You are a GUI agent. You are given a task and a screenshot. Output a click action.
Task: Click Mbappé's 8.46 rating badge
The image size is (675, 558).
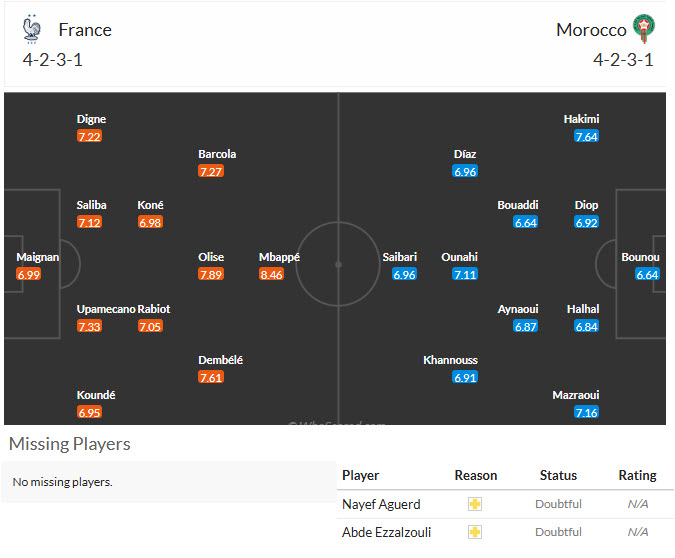[x=271, y=274]
